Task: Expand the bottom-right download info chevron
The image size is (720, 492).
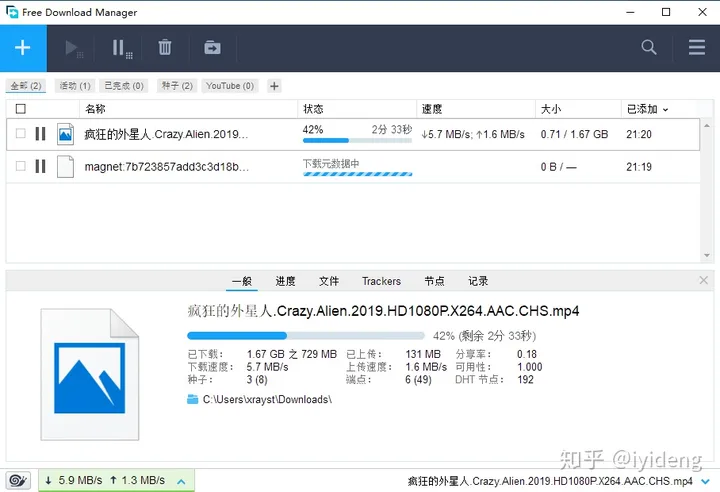Action: 706,481
